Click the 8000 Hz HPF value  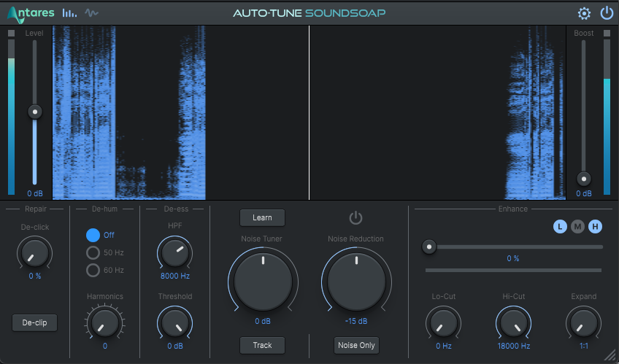coord(175,276)
